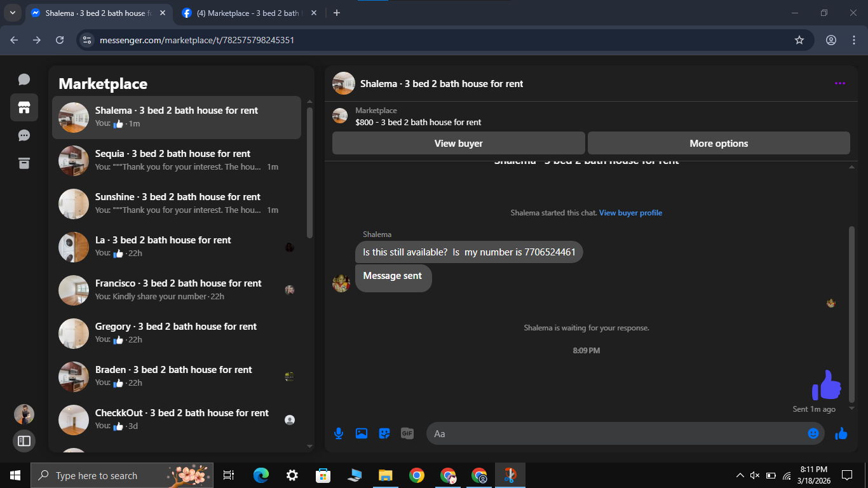Screen dimensions: 868x488
Task: Toggle the muted volume tray icon
Action: [755, 475]
